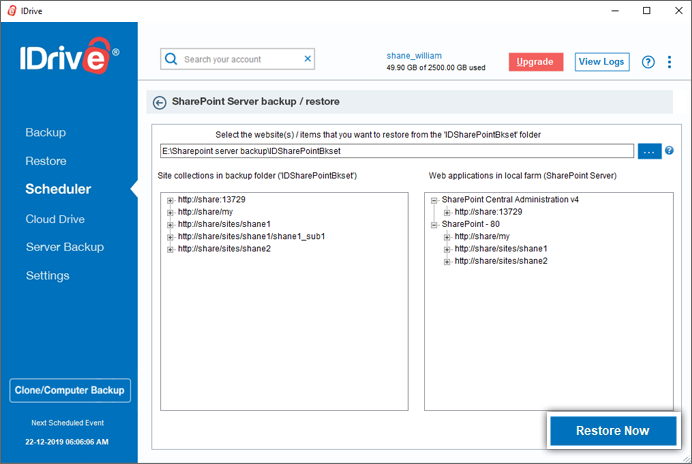Click the search magnifier icon
The height and width of the screenshot is (464, 692).
(x=171, y=59)
